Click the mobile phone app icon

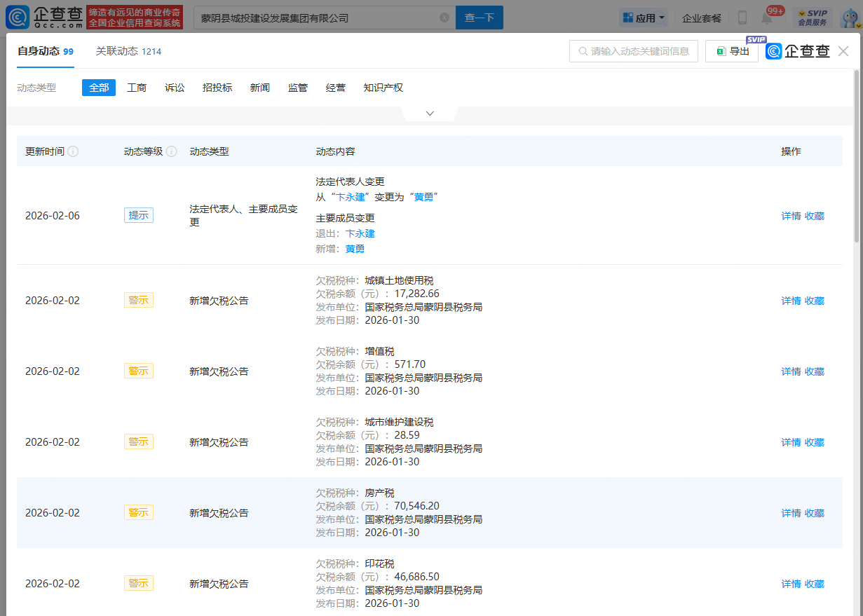[x=742, y=18]
